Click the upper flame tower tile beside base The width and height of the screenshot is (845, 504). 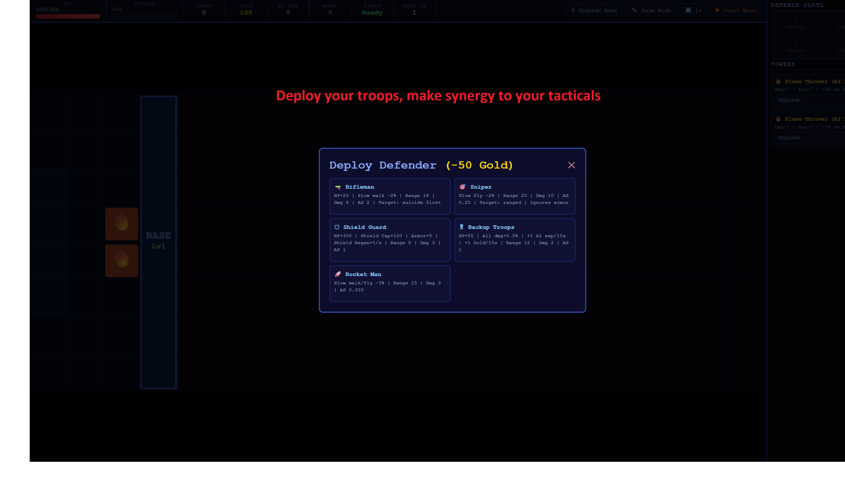pos(122,224)
